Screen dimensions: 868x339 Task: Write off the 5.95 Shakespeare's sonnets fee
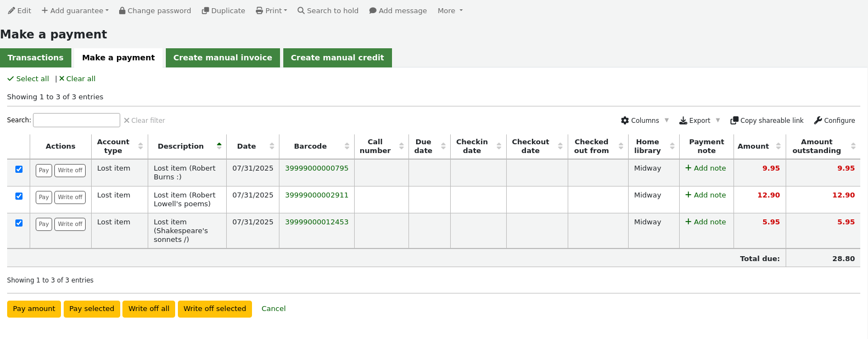70,224
